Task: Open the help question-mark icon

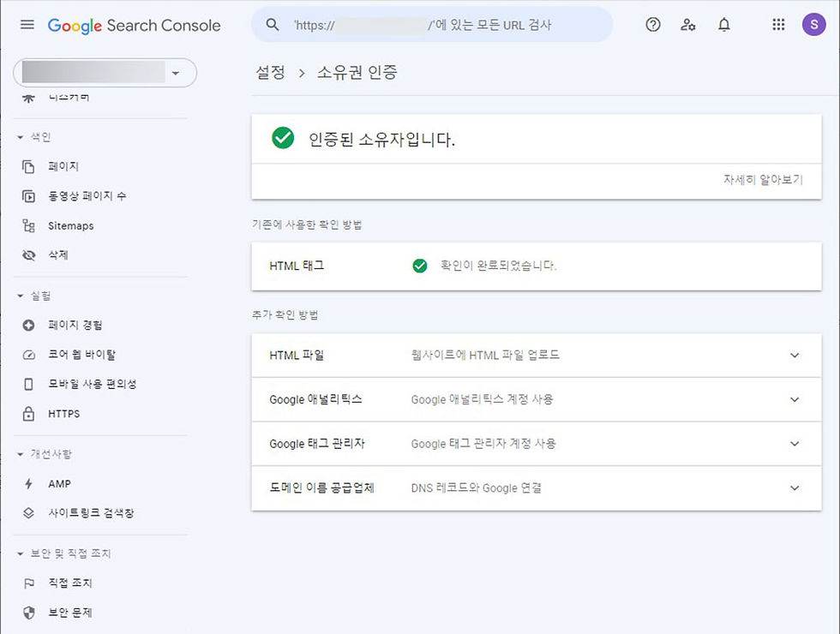Action: [653, 25]
